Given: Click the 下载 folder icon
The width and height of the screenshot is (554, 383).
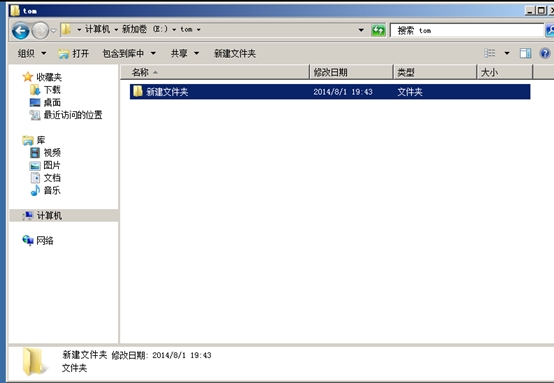Looking at the screenshot, I should pos(35,90).
